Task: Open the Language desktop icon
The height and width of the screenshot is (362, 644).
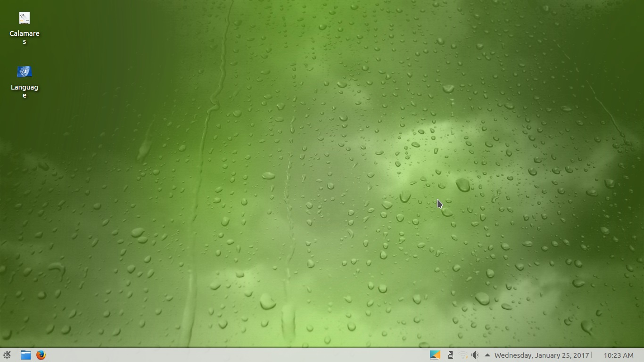Action: pos(25,72)
